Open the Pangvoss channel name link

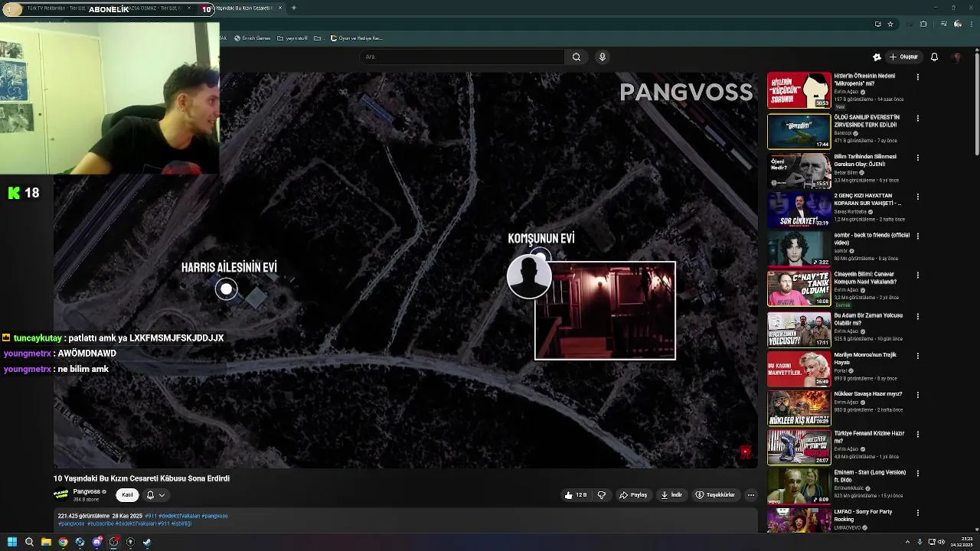(87, 491)
